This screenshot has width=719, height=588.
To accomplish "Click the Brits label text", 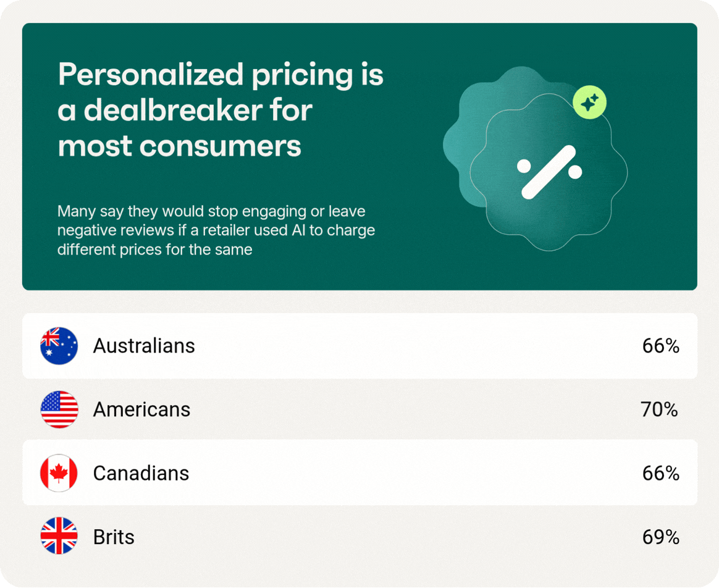I will [x=114, y=537].
